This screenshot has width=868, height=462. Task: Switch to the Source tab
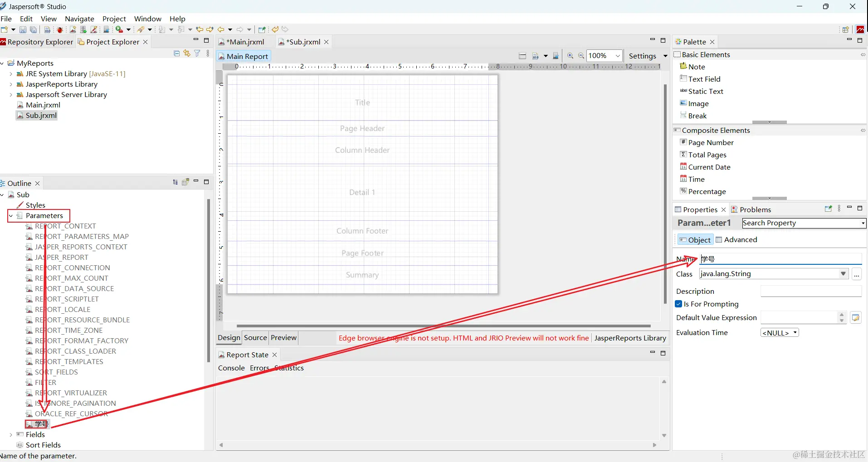coord(255,338)
